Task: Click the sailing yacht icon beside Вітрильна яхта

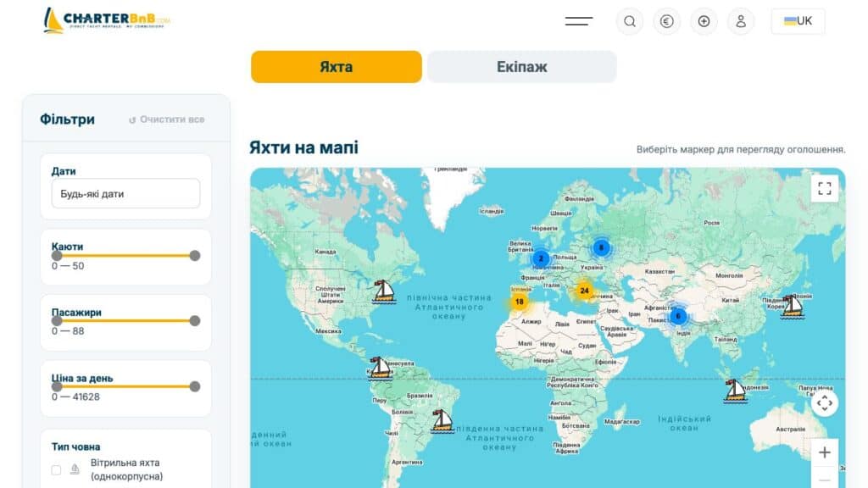Action: pyautogui.click(x=75, y=469)
